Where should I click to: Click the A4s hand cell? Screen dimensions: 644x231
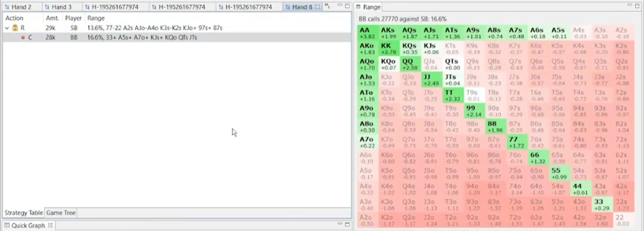581,33
